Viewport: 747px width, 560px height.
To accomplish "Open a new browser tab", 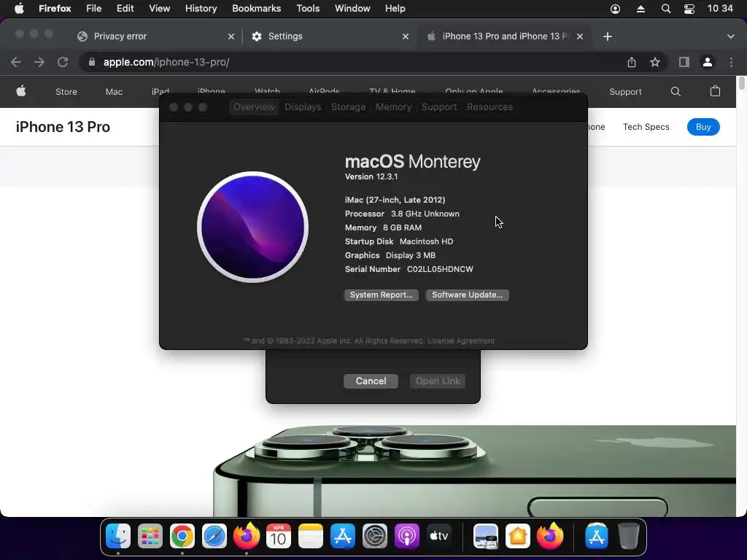I will tap(608, 36).
